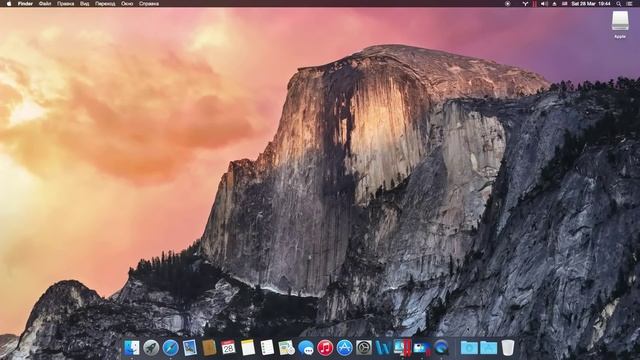
Task: Open the Reminders list icon in dock
Action: (267, 348)
